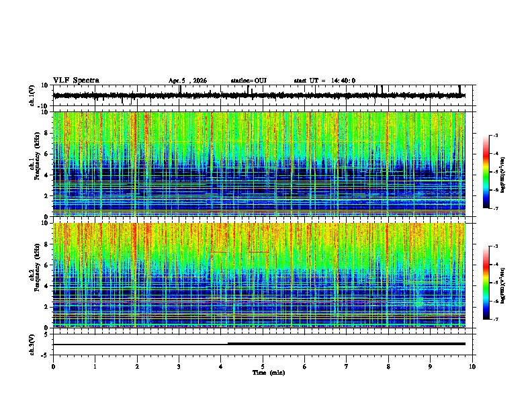Click the 'ch.3(V)' axis label
The width and height of the screenshot is (532, 411).
click(x=32, y=345)
